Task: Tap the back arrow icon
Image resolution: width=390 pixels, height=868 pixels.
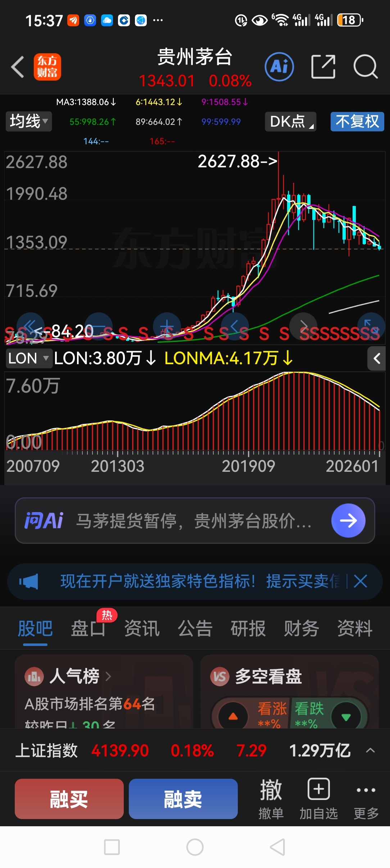Action: (x=17, y=67)
